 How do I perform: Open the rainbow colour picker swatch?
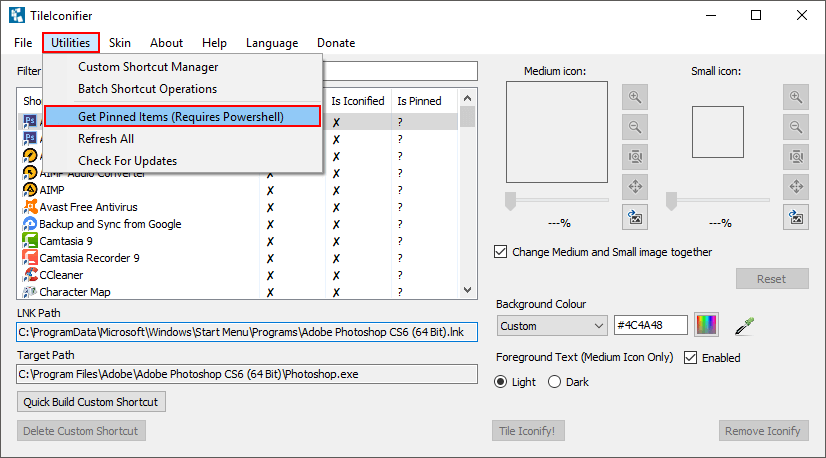point(706,325)
